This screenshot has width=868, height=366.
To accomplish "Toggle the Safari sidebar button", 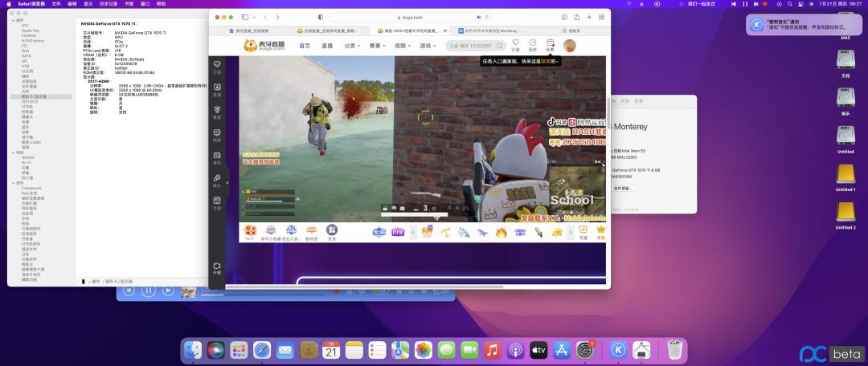I will coord(244,17).
